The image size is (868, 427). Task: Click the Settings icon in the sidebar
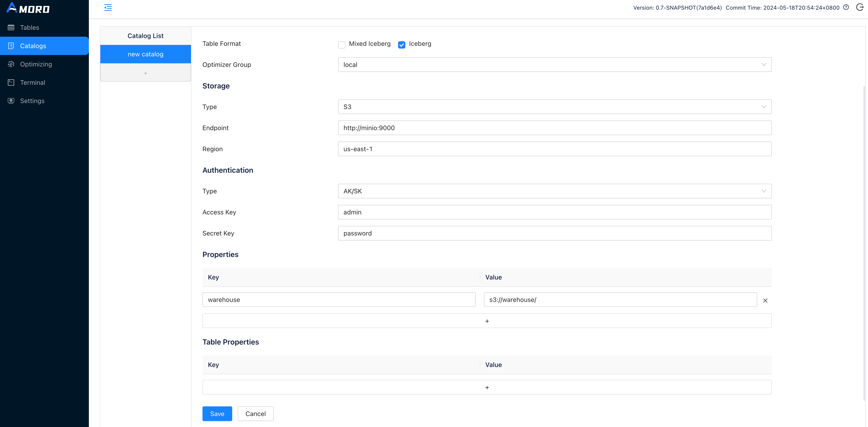point(11,101)
